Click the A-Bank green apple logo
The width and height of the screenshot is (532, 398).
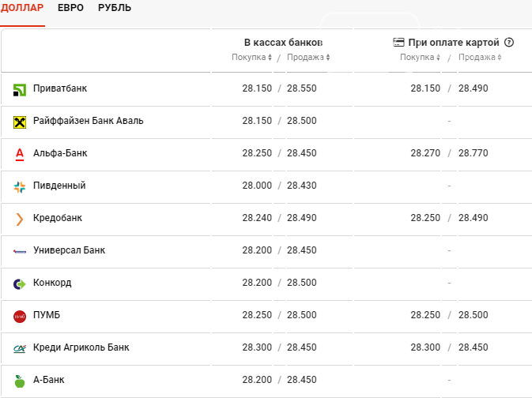pyautogui.click(x=20, y=381)
